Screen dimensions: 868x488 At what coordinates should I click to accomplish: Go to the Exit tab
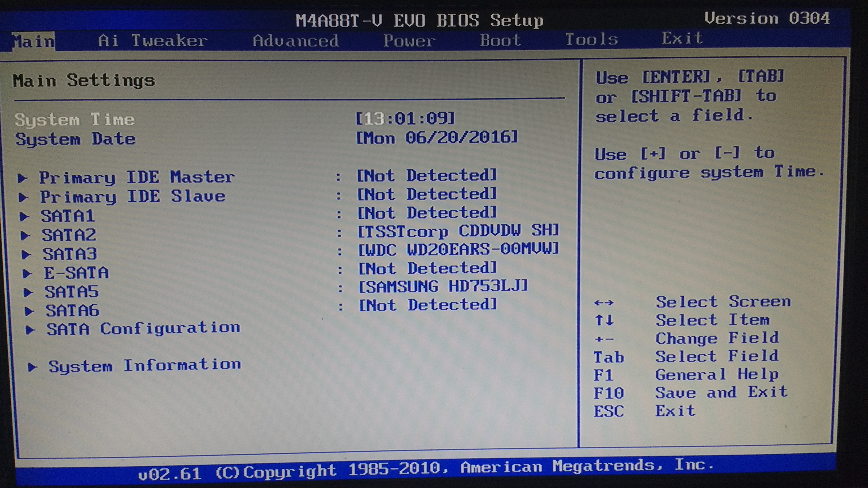point(682,38)
